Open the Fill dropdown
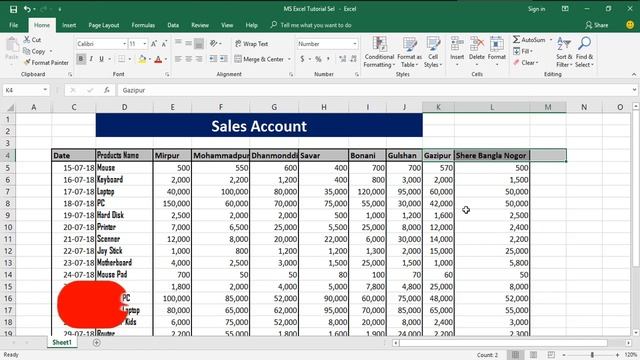This screenshot has width=640, height=360. click(523, 51)
